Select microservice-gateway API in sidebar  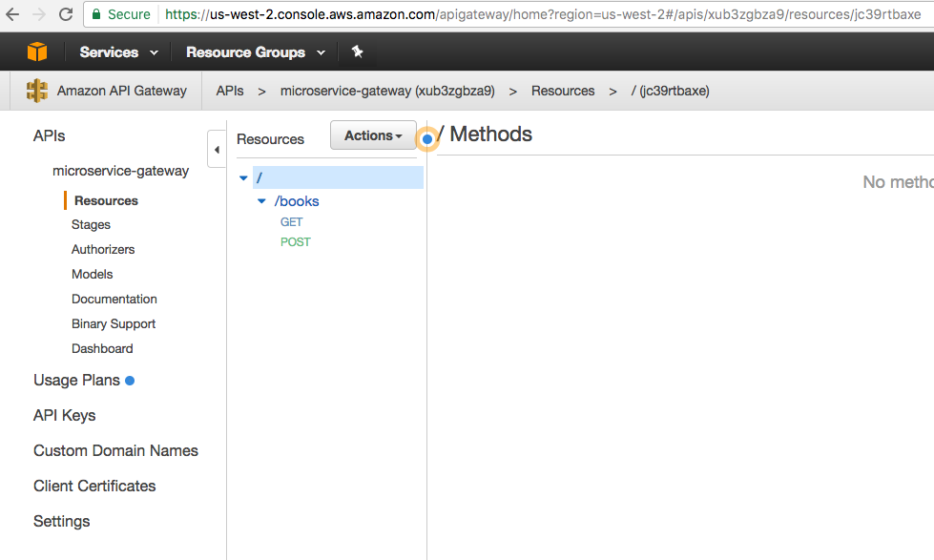click(x=121, y=171)
